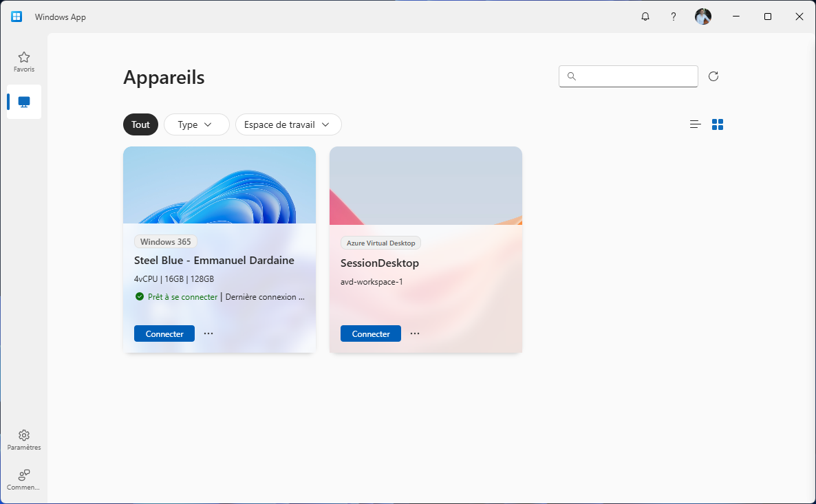Open the Commentaires feedback icon
The width and height of the screenshot is (816, 504).
(24, 479)
